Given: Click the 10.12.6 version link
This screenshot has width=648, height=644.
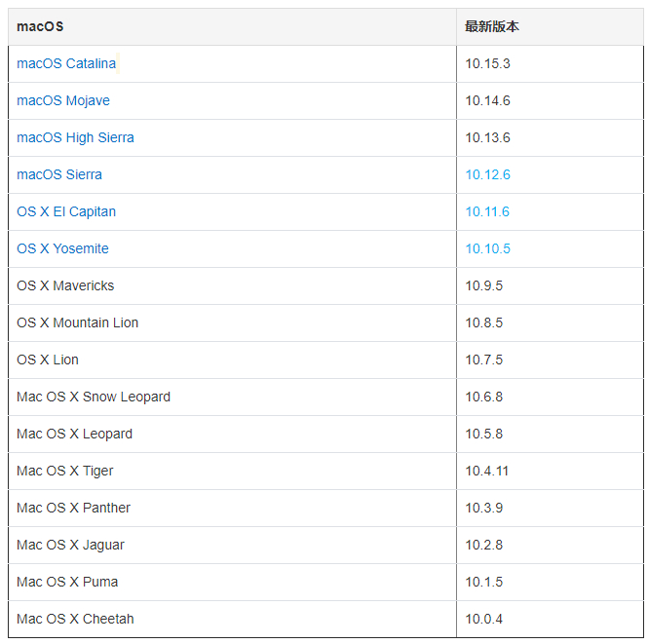Looking at the screenshot, I should coord(487,174).
